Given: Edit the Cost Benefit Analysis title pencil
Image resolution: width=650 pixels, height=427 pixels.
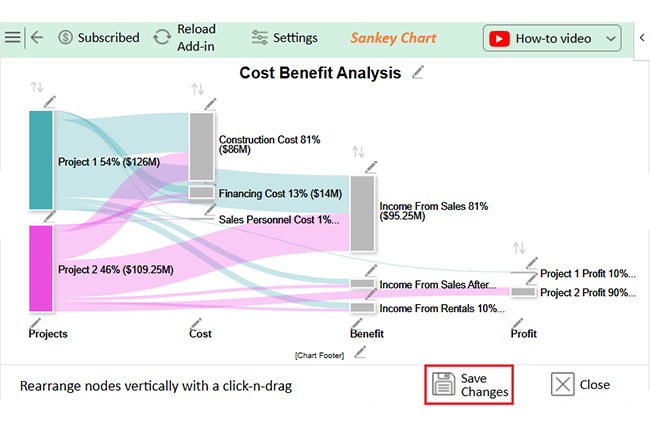Looking at the screenshot, I should pyautogui.click(x=418, y=72).
